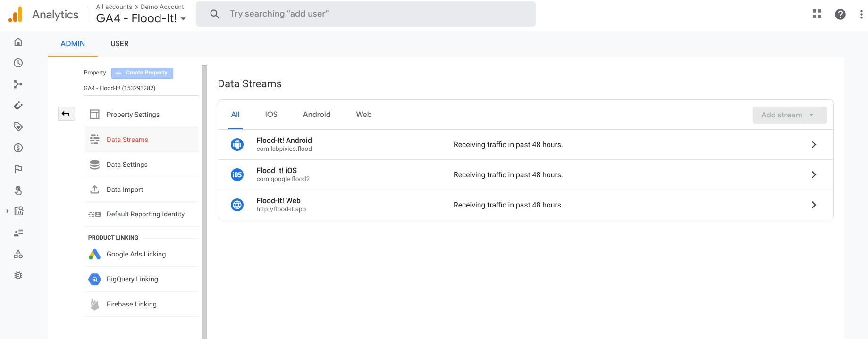The width and height of the screenshot is (868, 339).
Task: Click the search magnifier icon
Action: pos(215,14)
